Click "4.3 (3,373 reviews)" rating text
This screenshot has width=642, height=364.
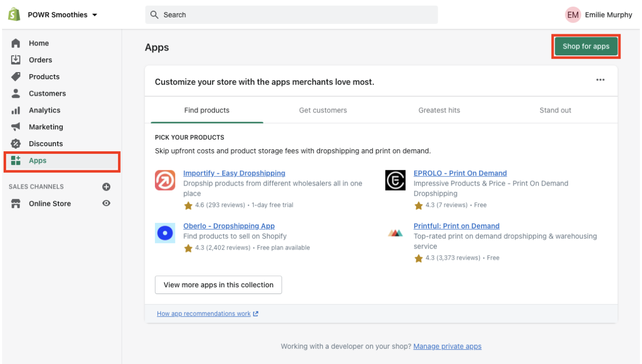click(x=453, y=258)
